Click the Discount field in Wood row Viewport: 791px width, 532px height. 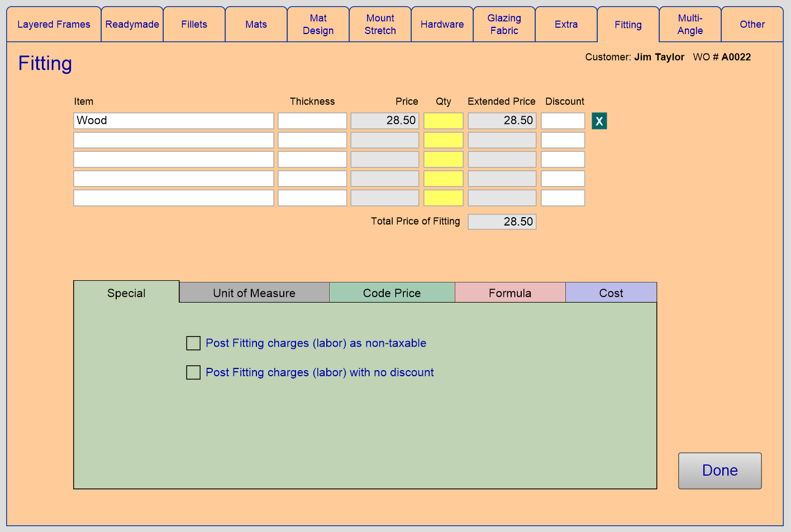[x=563, y=121]
